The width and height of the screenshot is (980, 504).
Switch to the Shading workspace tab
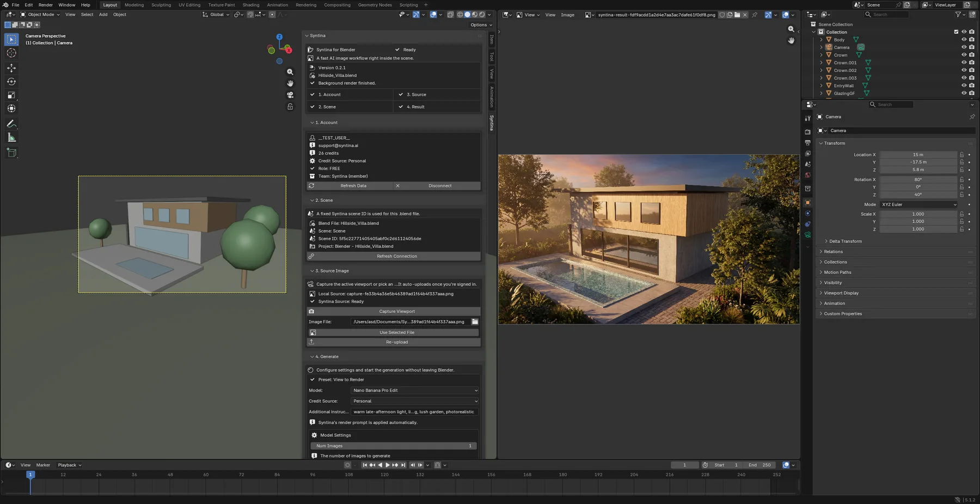tap(251, 5)
